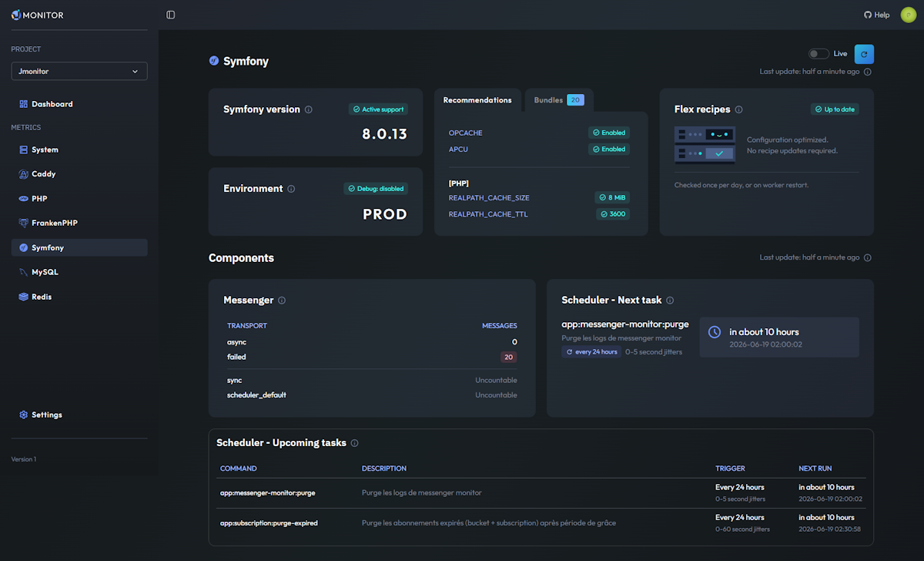Click info icon next to Upcoming tasks
Image resolution: width=924 pixels, height=561 pixels.
(354, 443)
